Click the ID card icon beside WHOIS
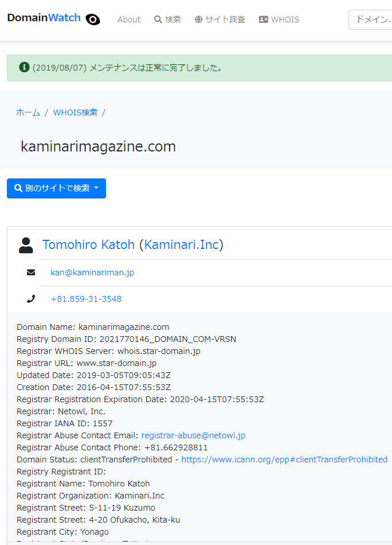Screen dimensions: 392x545 coord(264,20)
